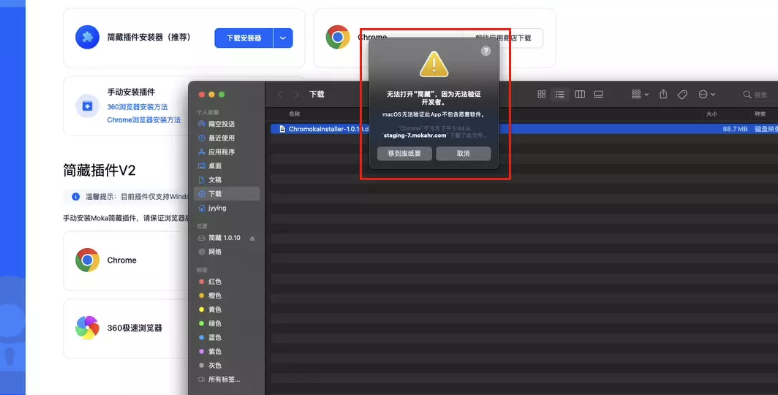Switch Finder to icon grid view
The width and height of the screenshot is (778, 395).
coord(542,94)
